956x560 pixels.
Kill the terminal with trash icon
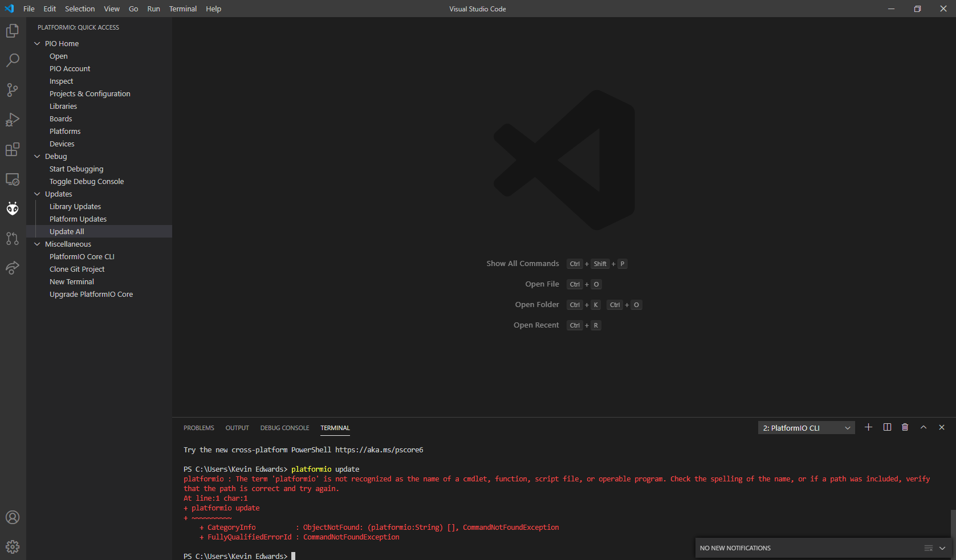[x=905, y=427]
